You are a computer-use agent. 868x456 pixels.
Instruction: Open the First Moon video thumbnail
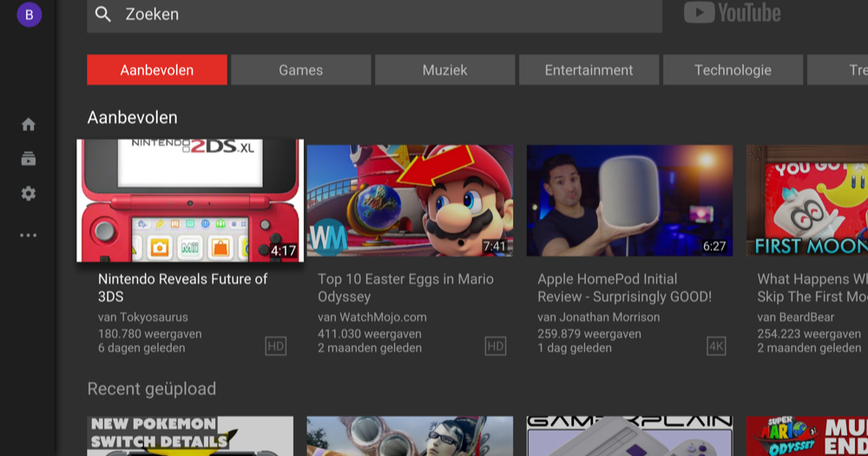tap(807, 201)
